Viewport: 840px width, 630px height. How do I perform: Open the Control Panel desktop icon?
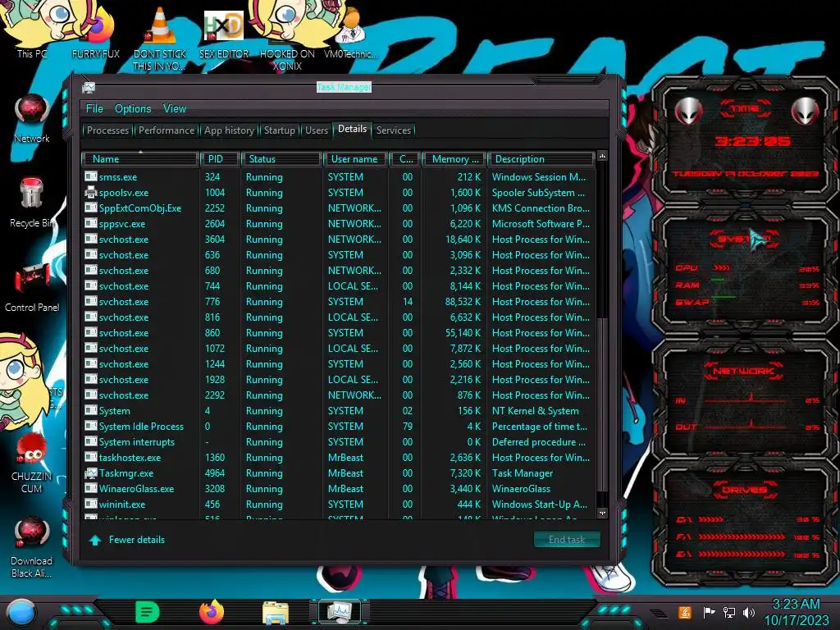tap(32, 287)
